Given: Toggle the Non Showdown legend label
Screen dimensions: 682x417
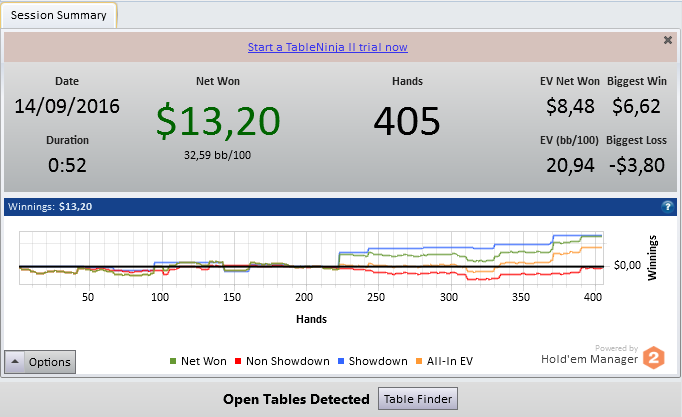Looking at the screenshot, I should pos(288,361).
